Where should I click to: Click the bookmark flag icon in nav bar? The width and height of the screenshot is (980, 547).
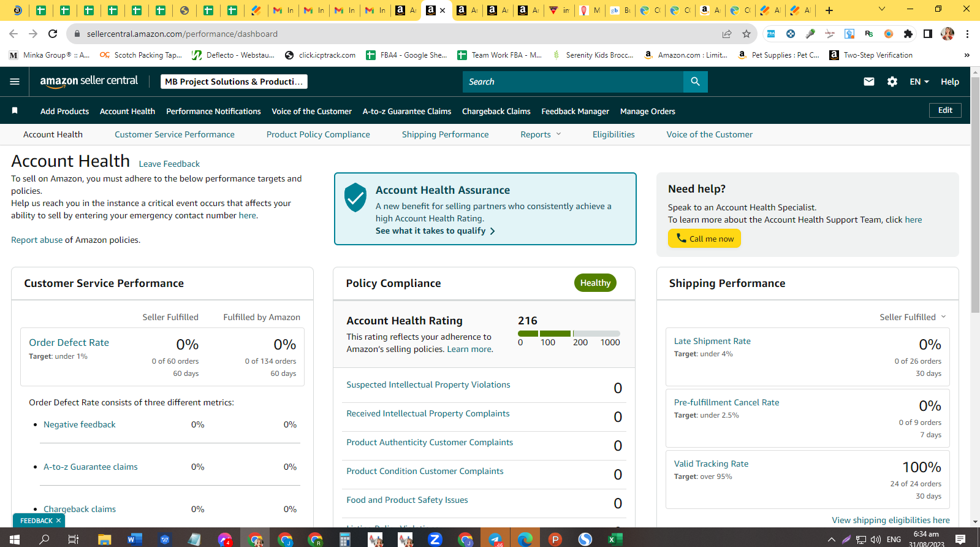tap(15, 111)
